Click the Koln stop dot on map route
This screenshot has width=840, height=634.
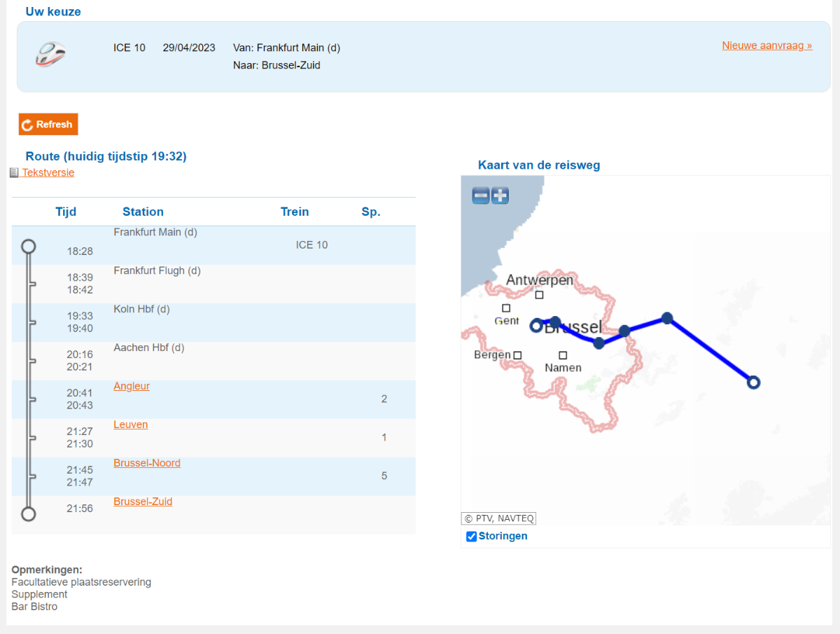(667, 318)
